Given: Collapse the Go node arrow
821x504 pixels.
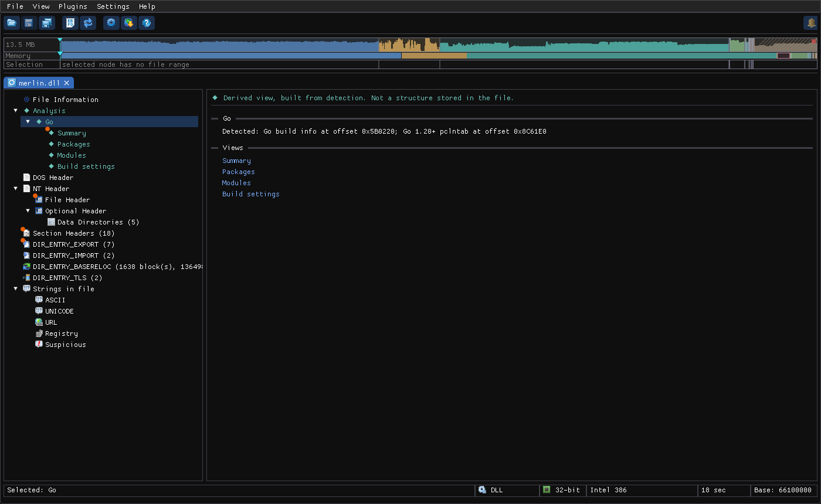Looking at the screenshot, I should tap(28, 122).
